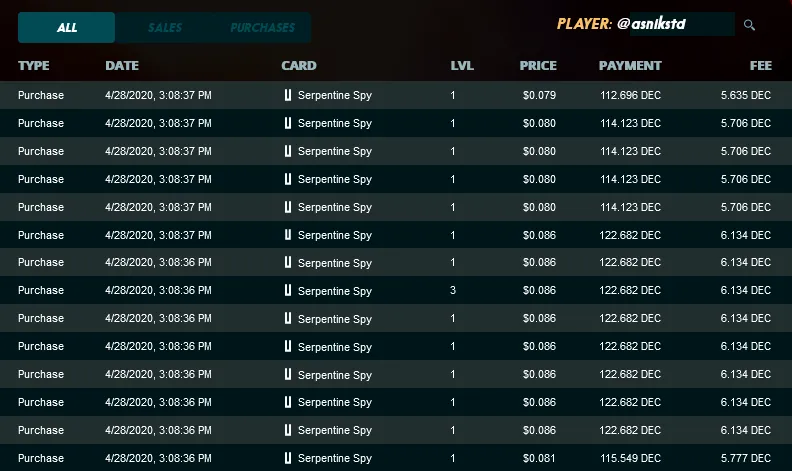Image resolution: width=792 pixels, height=471 pixels.
Task: Switch to the PURCHASES tab
Action: tap(263, 27)
